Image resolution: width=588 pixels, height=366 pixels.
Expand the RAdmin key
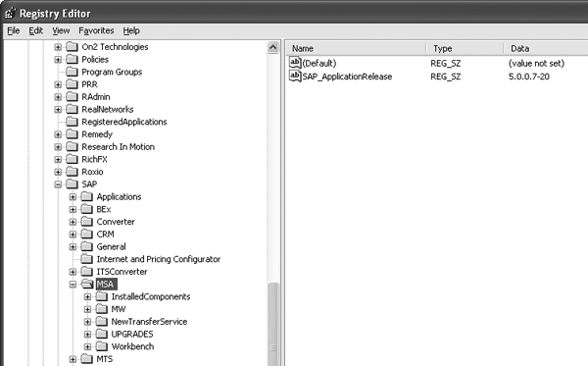(58, 97)
